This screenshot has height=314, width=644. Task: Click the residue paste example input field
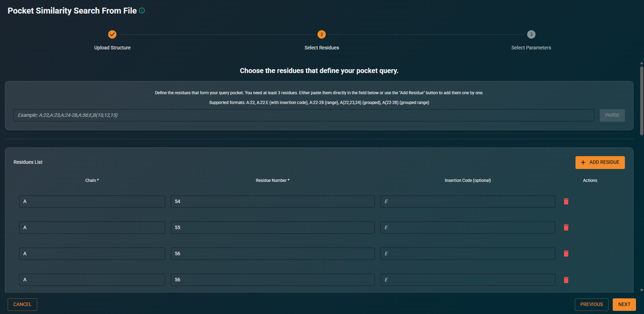304,115
